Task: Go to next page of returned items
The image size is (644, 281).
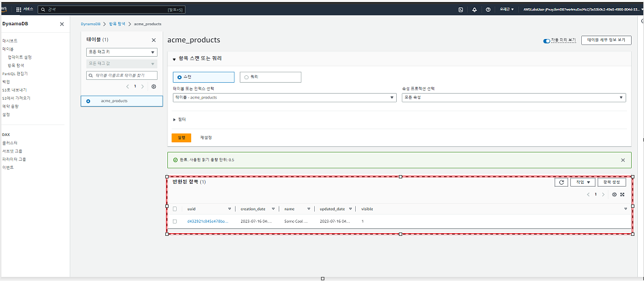Action: coord(603,194)
